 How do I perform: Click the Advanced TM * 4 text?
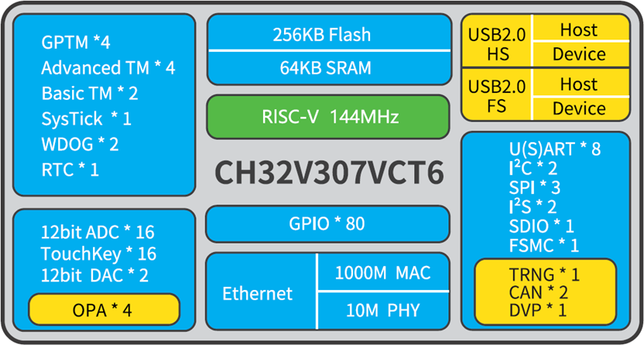coord(108,68)
